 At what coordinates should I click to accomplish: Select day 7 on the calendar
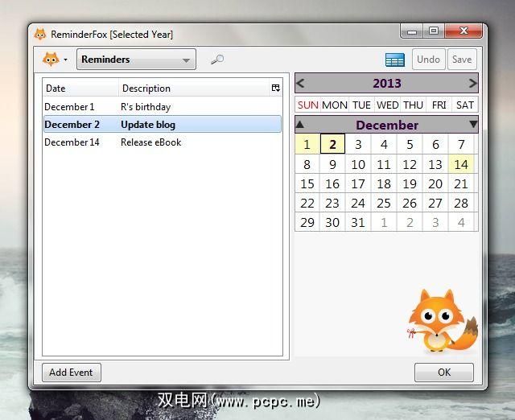(x=461, y=144)
